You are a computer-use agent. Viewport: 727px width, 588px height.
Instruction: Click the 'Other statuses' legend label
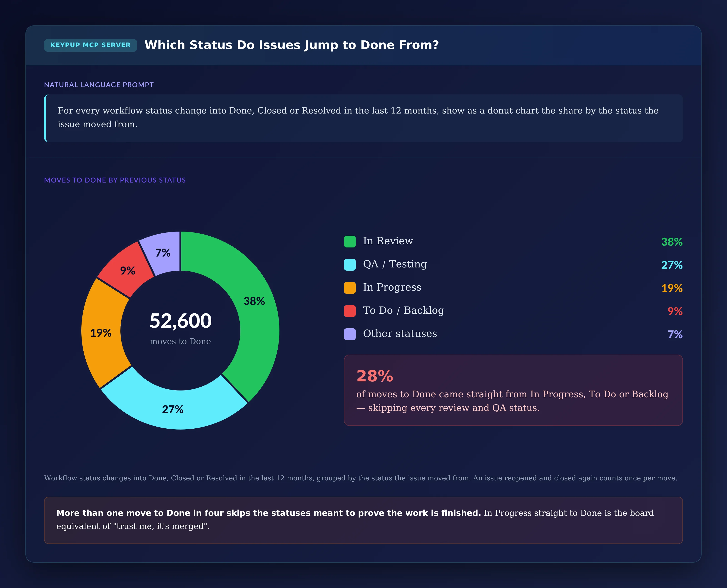tap(400, 334)
